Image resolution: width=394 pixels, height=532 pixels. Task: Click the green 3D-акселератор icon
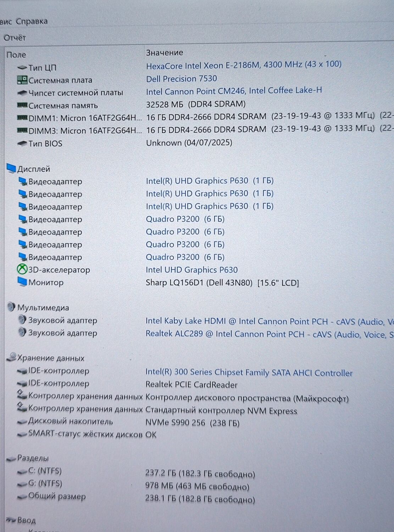pyautogui.click(x=22, y=270)
